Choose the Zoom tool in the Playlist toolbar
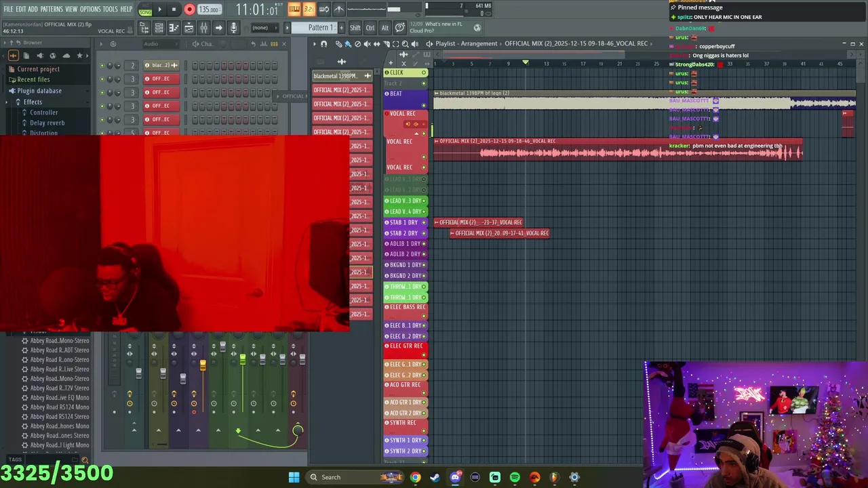 coord(406,44)
